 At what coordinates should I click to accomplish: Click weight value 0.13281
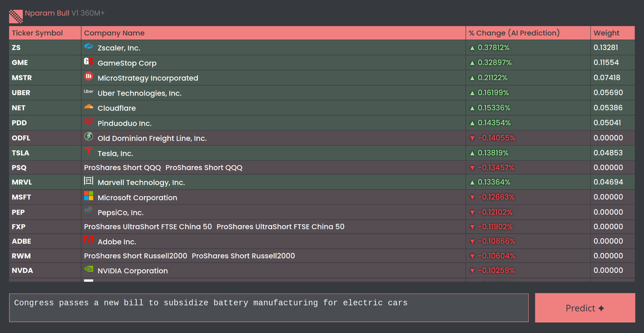(606, 47)
